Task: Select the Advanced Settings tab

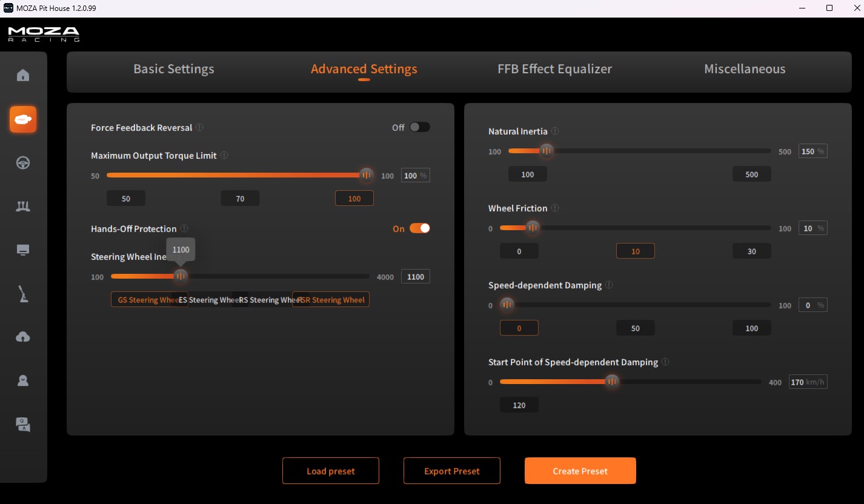Action: click(364, 69)
